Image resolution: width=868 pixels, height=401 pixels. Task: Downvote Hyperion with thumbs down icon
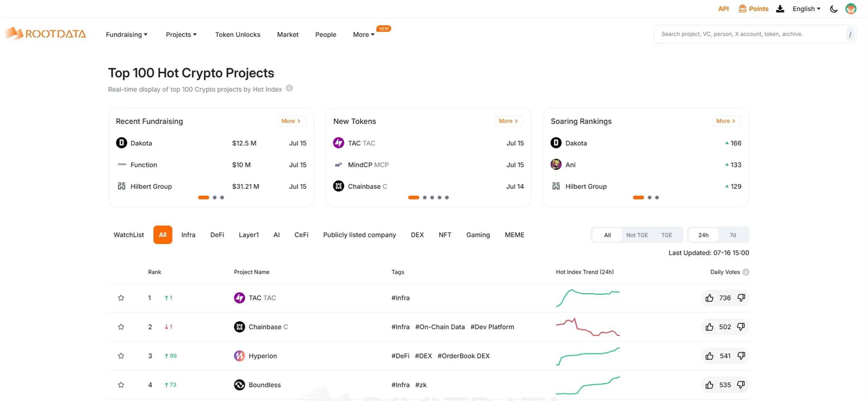tap(741, 356)
